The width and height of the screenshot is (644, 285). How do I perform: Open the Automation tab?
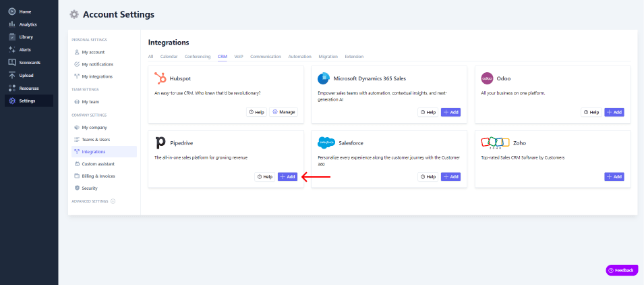(300, 57)
